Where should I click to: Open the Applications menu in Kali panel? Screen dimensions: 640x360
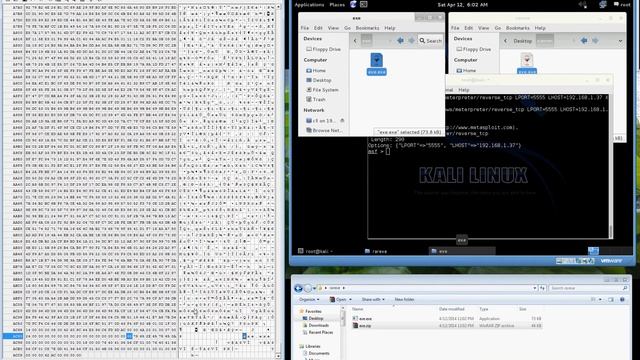[309, 5]
